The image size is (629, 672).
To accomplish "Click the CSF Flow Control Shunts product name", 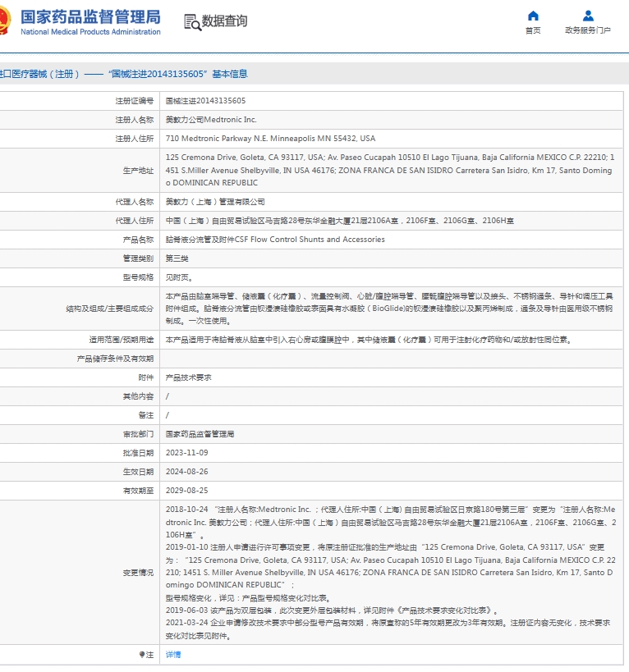I will (275, 240).
